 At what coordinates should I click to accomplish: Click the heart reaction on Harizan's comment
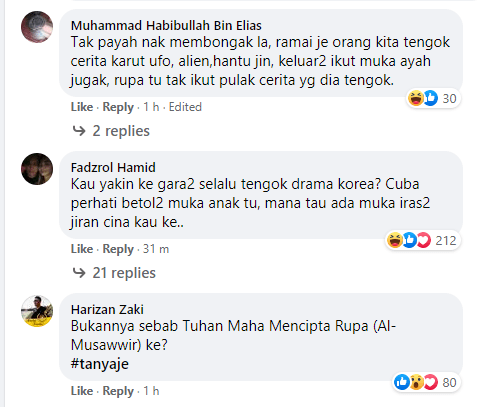click(x=430, y=382)
